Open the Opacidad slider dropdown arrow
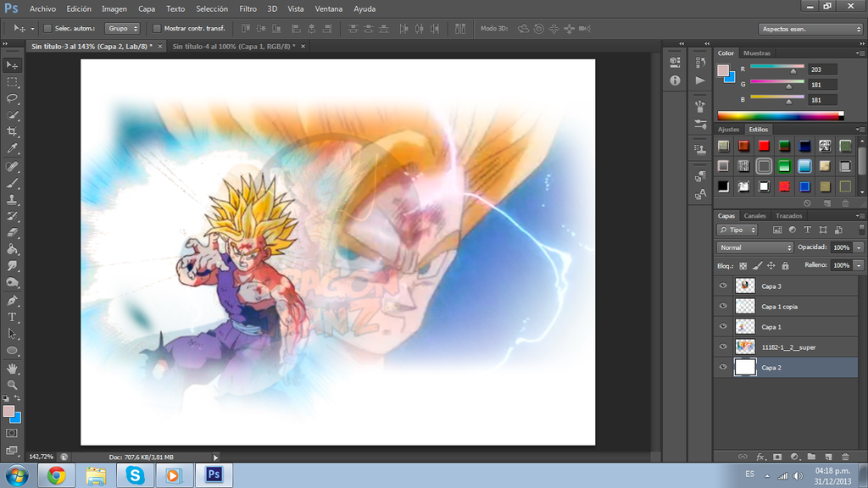Viewport: 868px width, 488px height. [859, 247]
